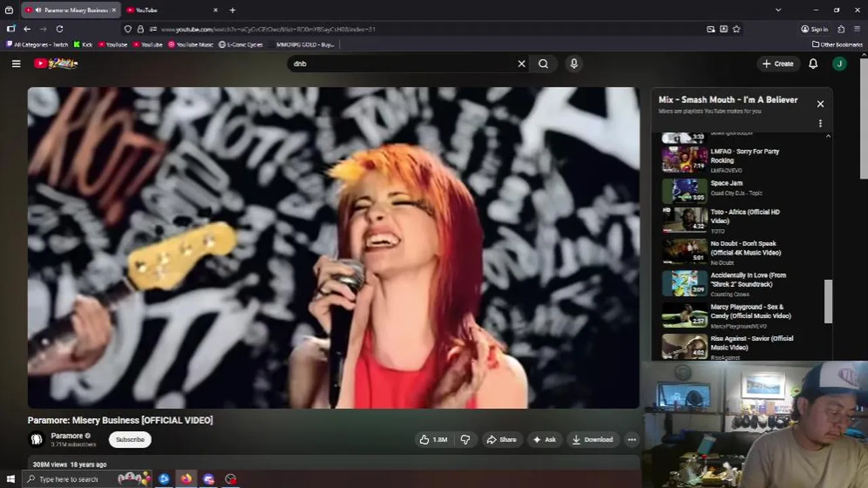
Task: Open more actions ellipsis below the video
Action: [631, 439]
